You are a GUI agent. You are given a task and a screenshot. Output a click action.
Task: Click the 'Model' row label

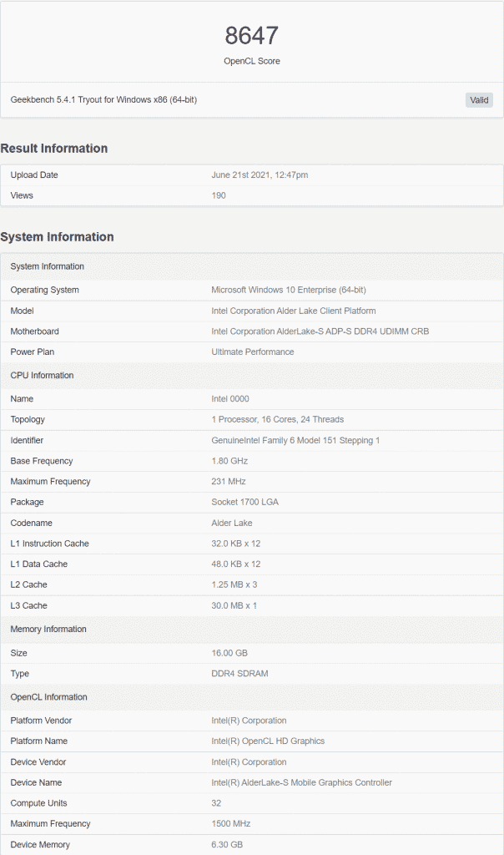pyautogui.click(x=22, y=311)
